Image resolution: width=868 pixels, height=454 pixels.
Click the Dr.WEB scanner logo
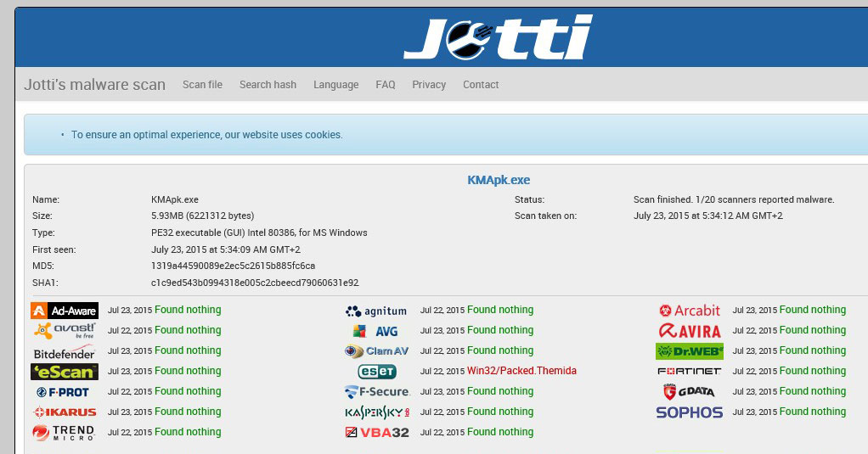tap(689, 351)
